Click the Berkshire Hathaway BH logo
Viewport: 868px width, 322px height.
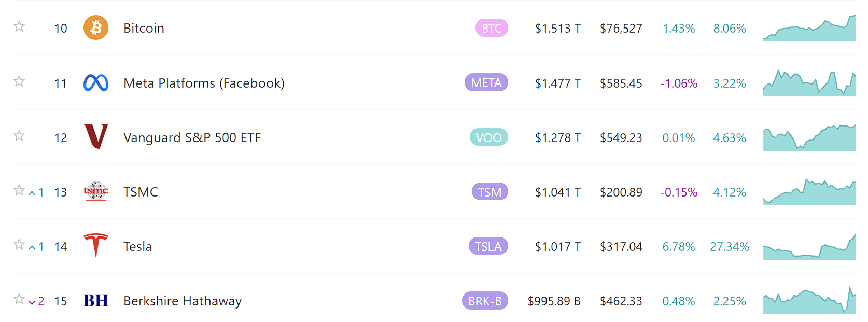[x=96, y=301]
